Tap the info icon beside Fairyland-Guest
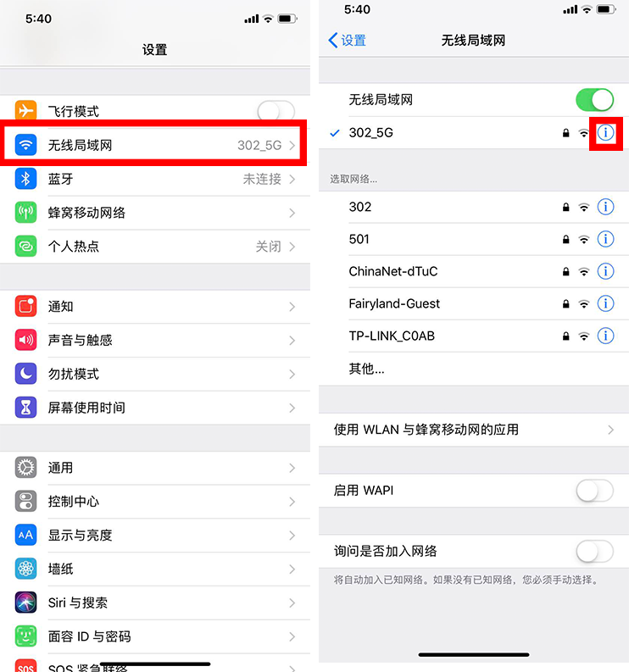The width and height of the screenshot is (629, 672). pos(605,303)
